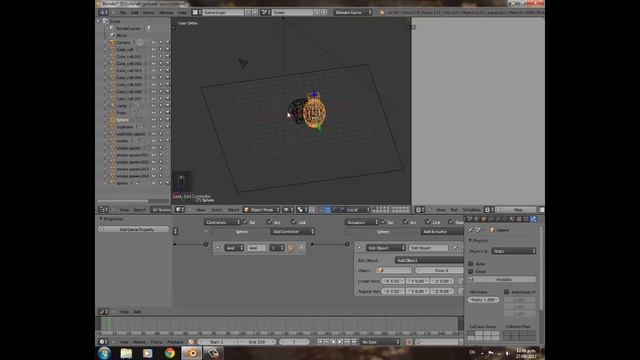Toggle Controllers Act checkbox

(269, 222)
